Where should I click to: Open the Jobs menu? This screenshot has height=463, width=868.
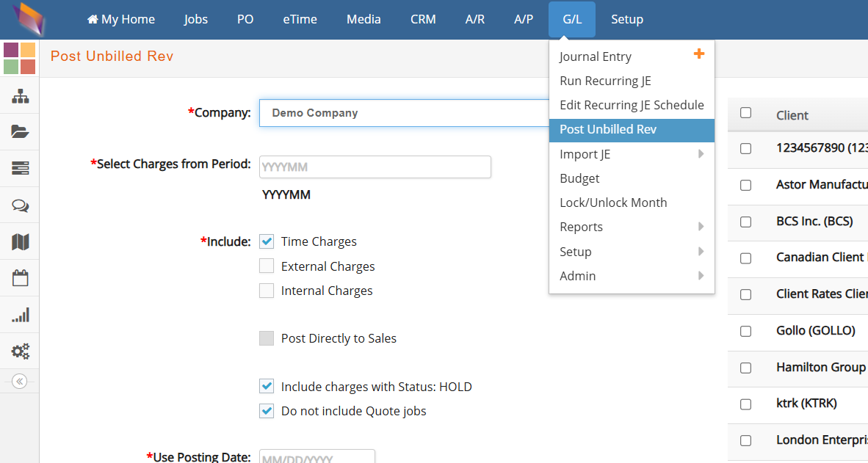[196, 19]
